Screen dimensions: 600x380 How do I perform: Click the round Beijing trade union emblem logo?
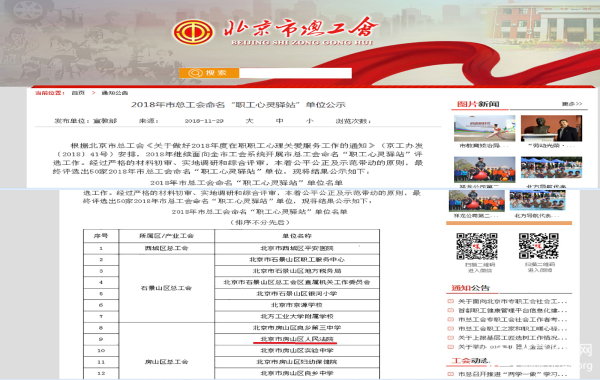pyautogui.click(x=193, y=33)
